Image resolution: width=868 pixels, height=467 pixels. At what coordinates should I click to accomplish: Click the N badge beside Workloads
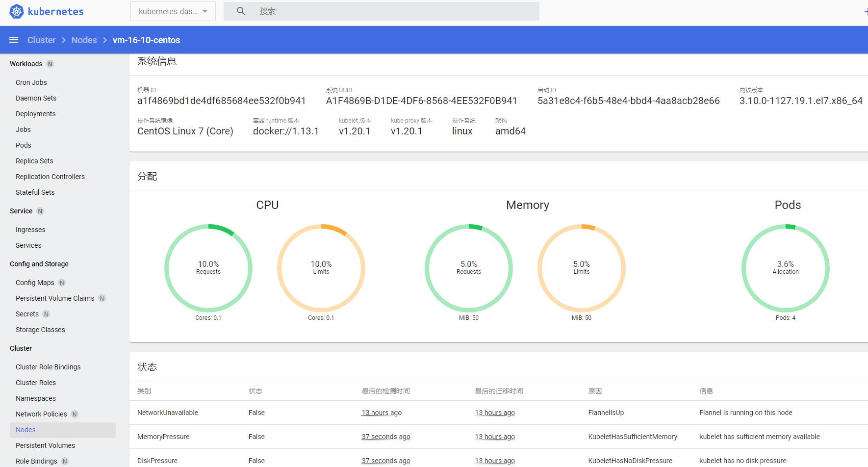click(x=50, y=64)
